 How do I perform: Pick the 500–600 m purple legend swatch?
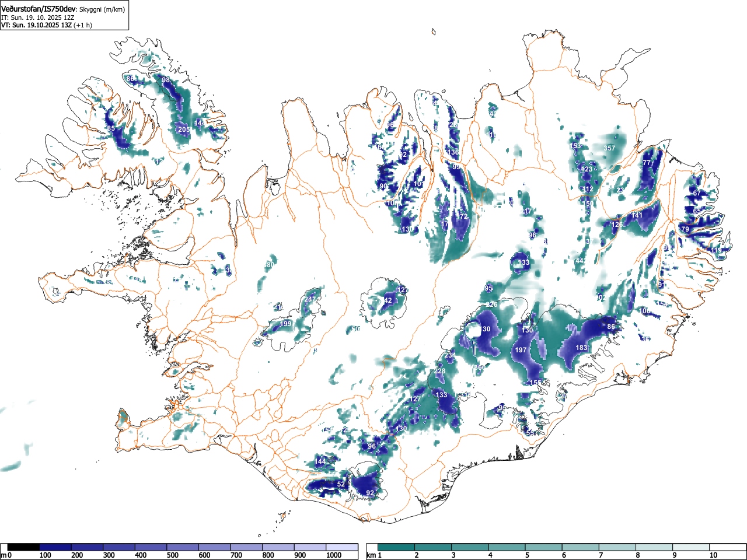183,547
